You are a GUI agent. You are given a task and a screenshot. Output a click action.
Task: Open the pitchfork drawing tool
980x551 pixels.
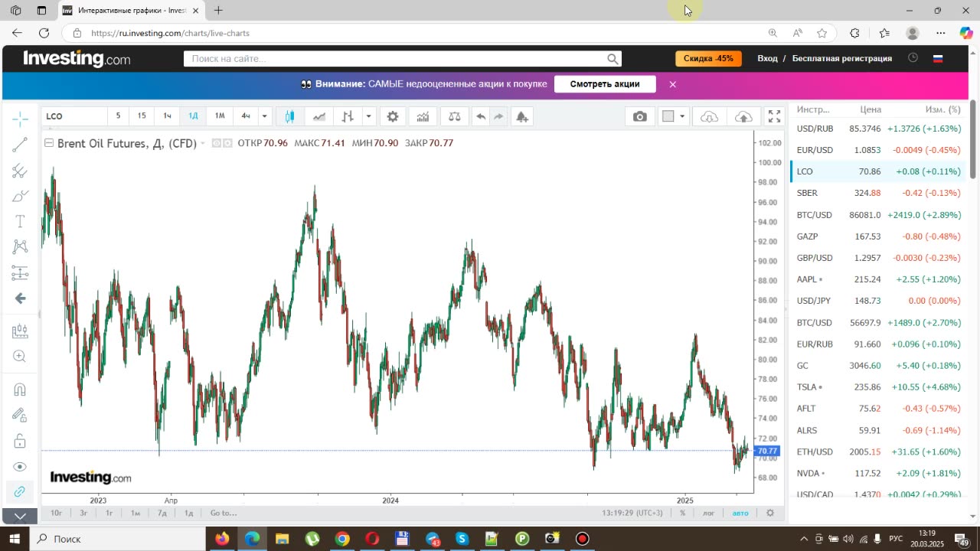pyautogui.click(x=20, y=171)
